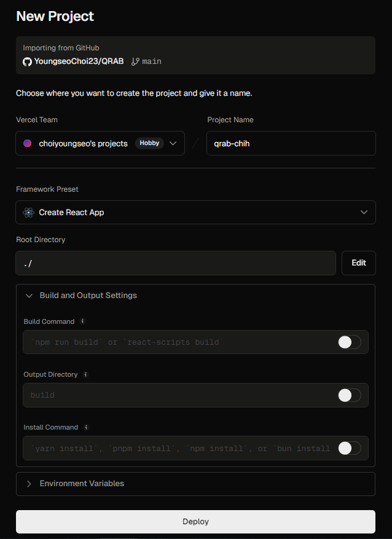
Task: Click the Hobby plan badge
Action: pyautogui.click(x=149, y=143)
